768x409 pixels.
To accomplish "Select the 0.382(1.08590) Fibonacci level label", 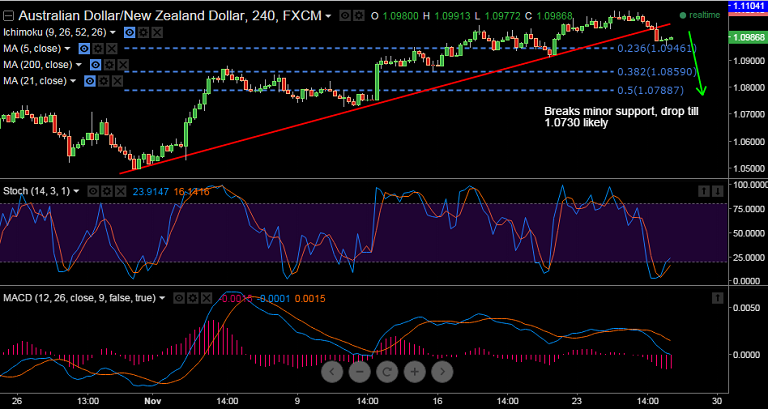I will (x=657, y=72).
